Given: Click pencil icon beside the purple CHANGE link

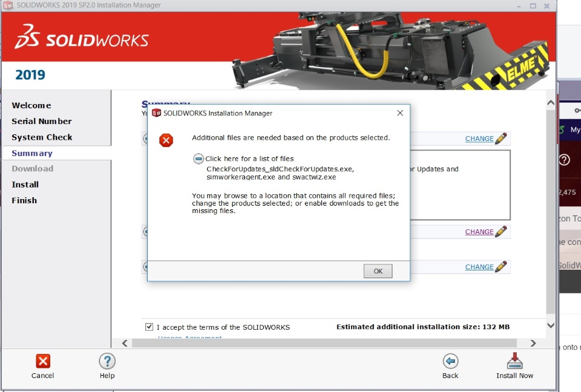Looking at the screenshot, I should tap(501, 232).
